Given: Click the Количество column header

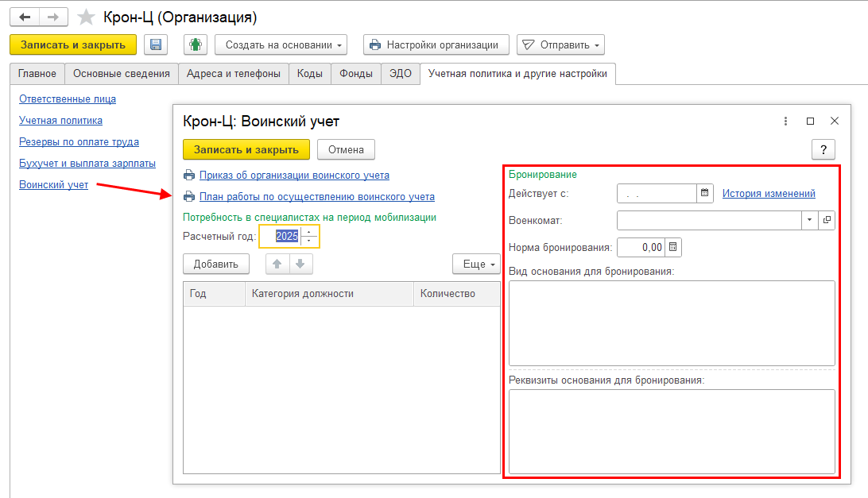Looking at the screenshot, I should 457,294.
